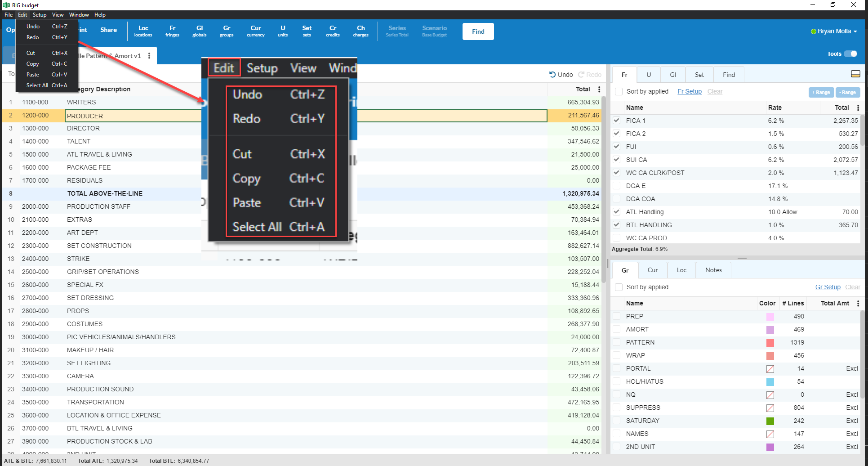Viewport: 868px width, 466px height.
Task: Check the DGA E fringe checkbox
Action: coord(617,186)
